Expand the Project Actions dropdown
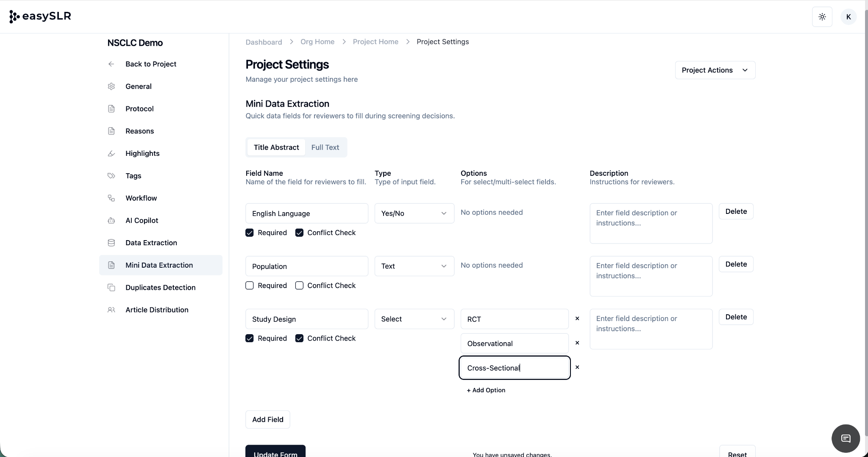 (x=715, y=70)
